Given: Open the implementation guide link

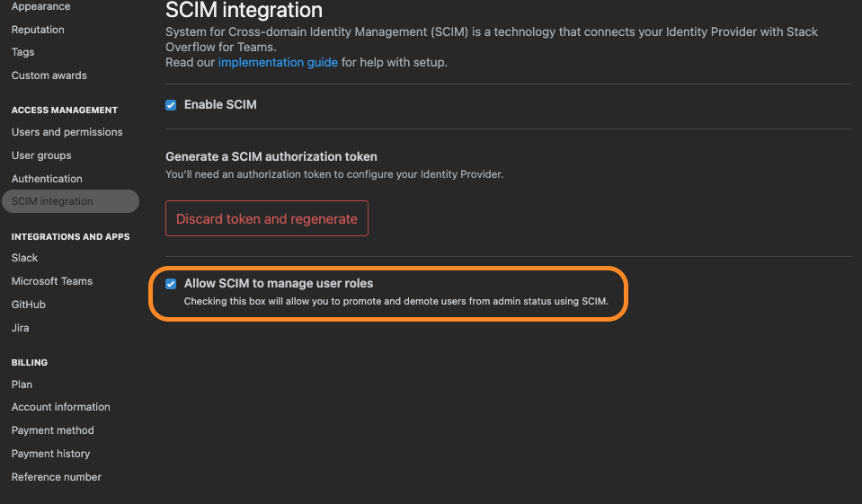Looking at the screenshot, I should click(278, 62).
